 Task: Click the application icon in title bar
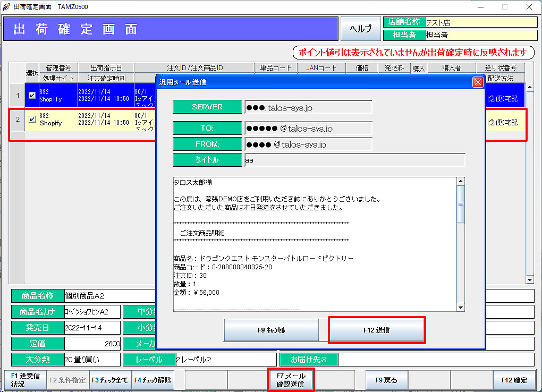point(6,7)
